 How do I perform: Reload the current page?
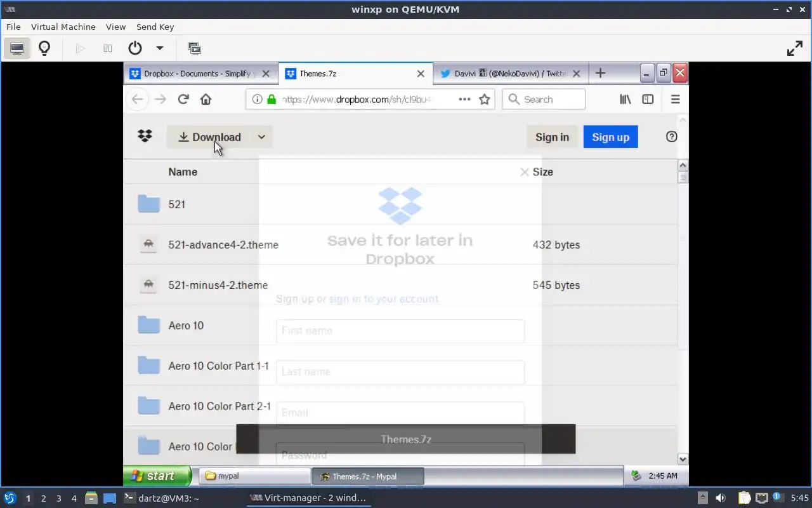(183, 99)
